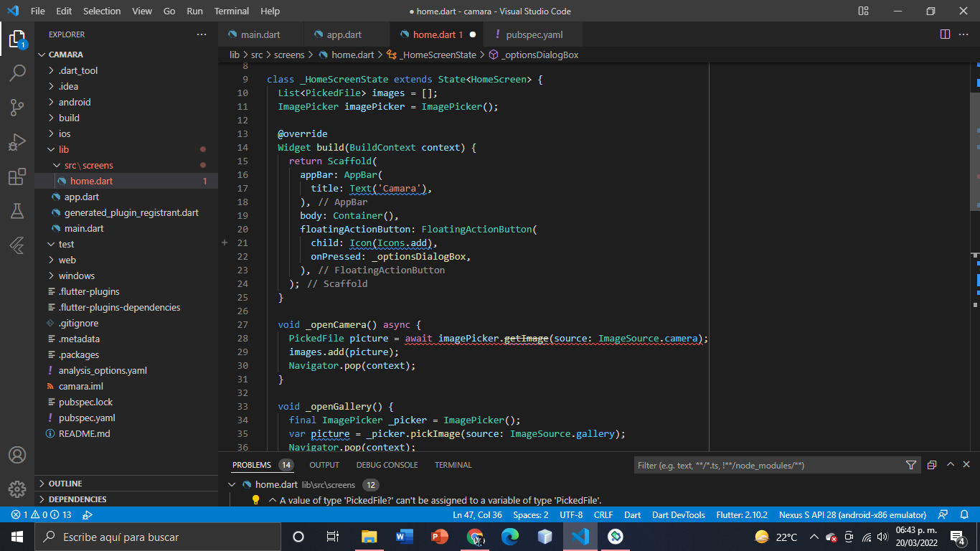Screen dimensions: 980x551
Task: Open the Extensions view icon
Action: [x=17, y=176]
